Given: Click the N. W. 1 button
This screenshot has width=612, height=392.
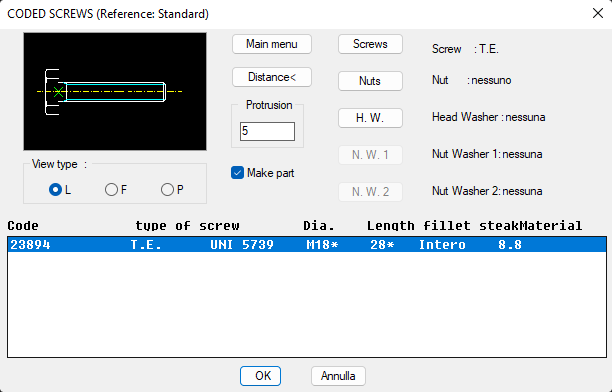Looking at the screenshot, I should pos(370,155).
